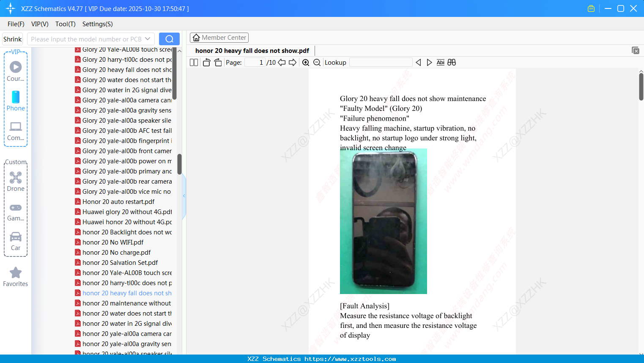
Task: Select the Car category
Action: click(x=16, y=241)
